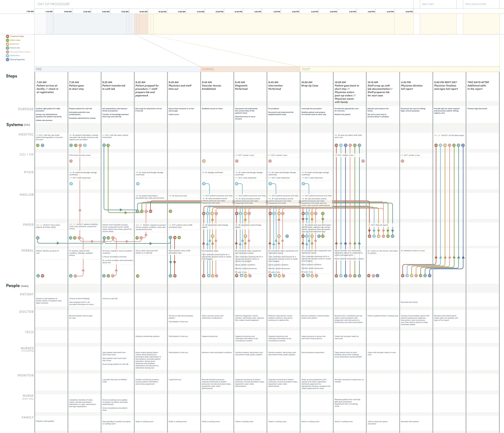Click the Equipment legend icon
The height and width of the screenshot is (433, 504).
click(7, 44)
